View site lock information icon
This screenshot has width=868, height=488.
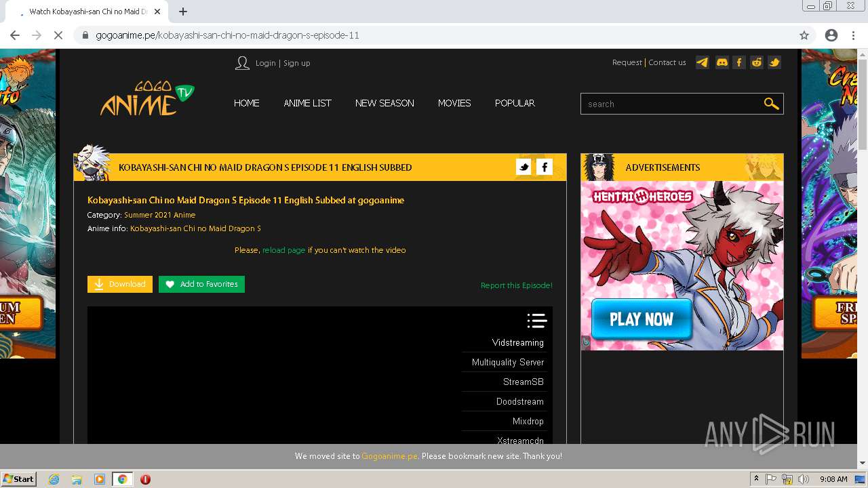(x=85, y=35)
